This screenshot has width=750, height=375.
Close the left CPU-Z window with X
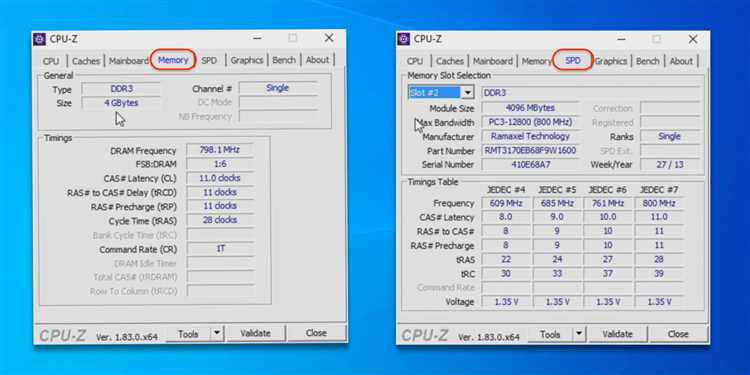329,38
